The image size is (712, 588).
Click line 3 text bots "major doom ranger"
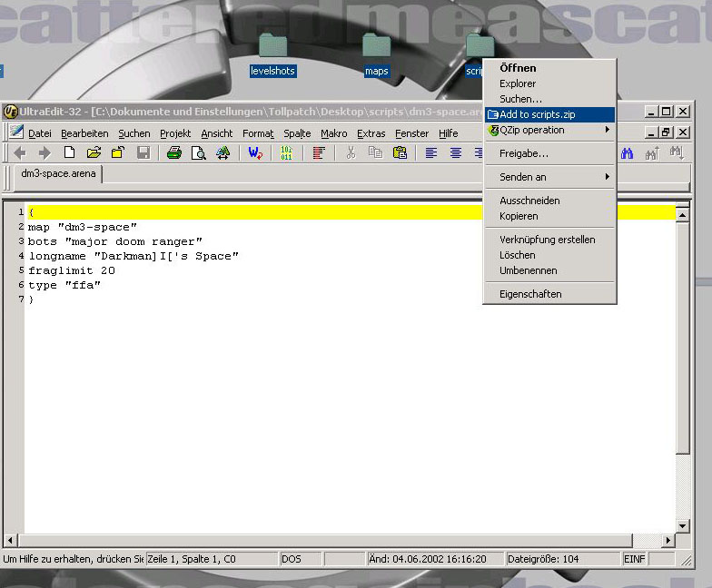[114, 241]
